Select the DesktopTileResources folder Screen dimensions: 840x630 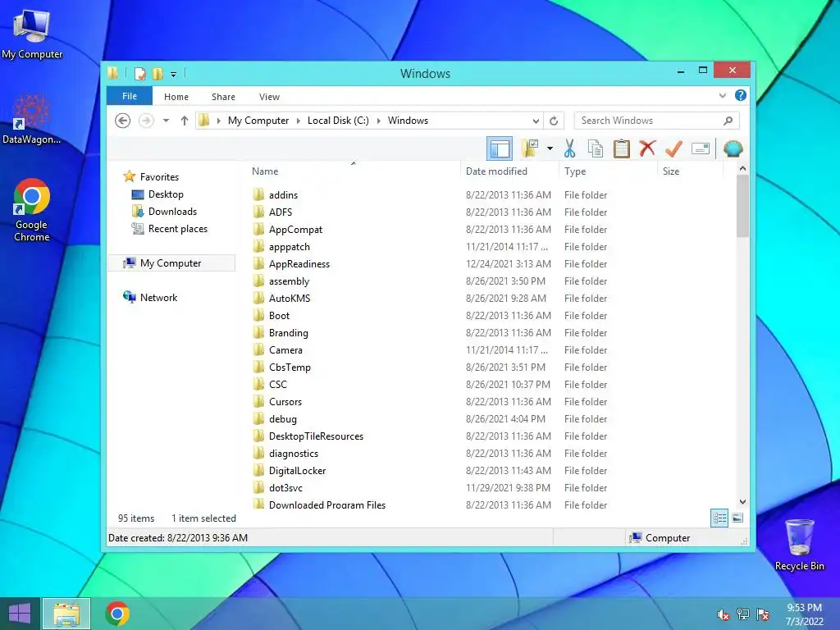pos(316,436)
